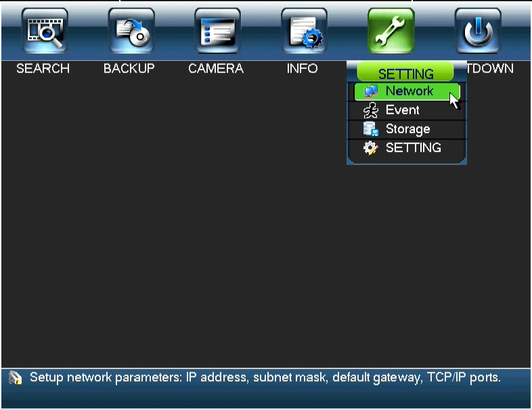Click the network parameters hint text
Screen dimensions: 532x410
point(265,378)
